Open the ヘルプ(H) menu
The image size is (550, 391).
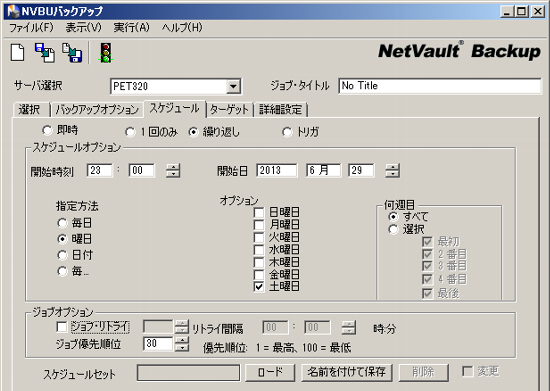182,27
